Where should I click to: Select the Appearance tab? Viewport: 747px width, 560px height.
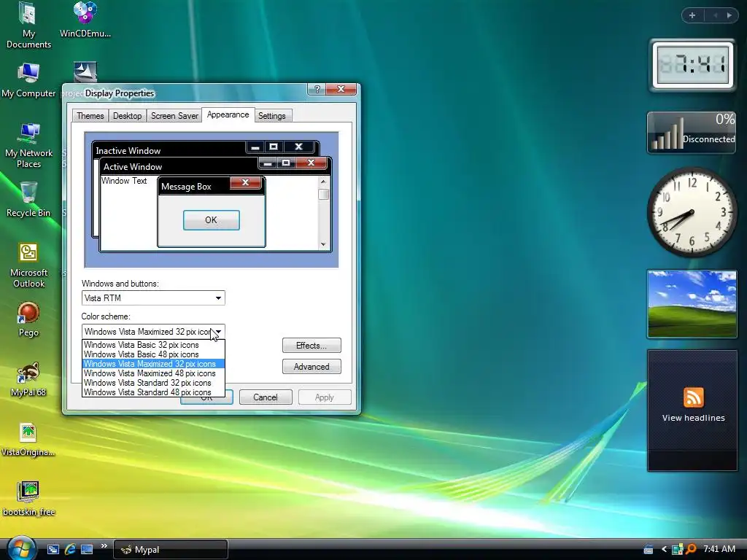(x=228, y=114)
